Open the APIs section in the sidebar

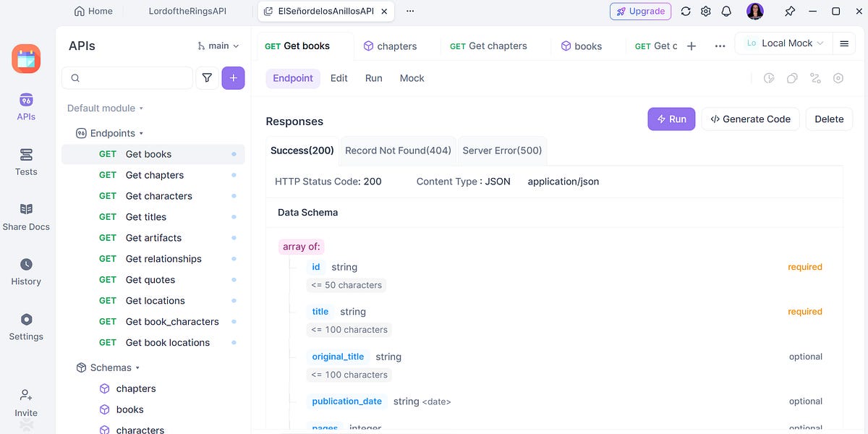[x=26, y=106]
